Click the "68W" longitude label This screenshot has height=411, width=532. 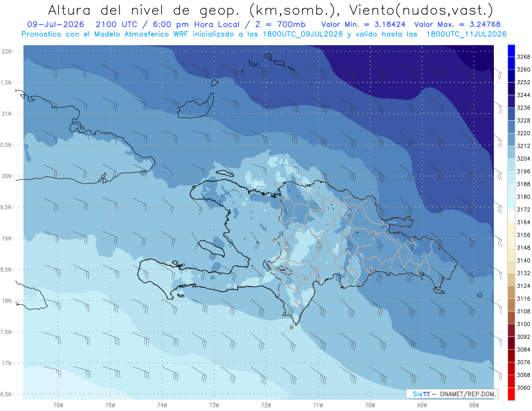click(x=474, y=404)
